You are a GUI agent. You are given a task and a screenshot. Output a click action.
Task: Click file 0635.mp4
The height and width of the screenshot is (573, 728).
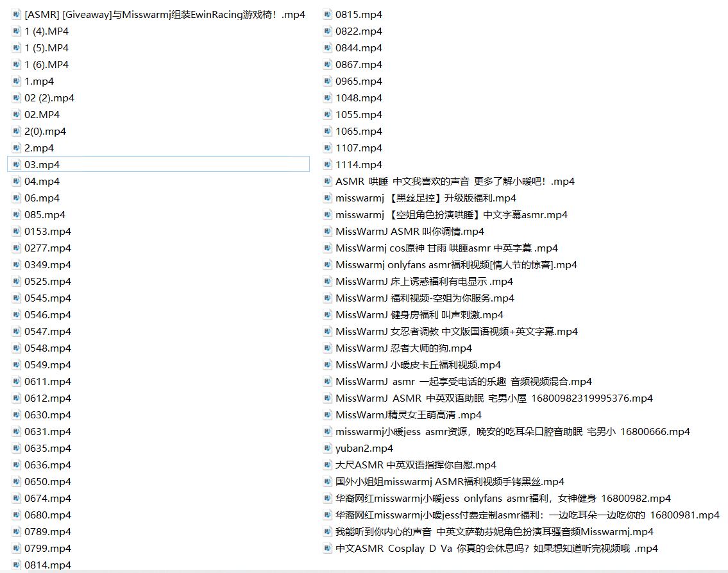48,448
